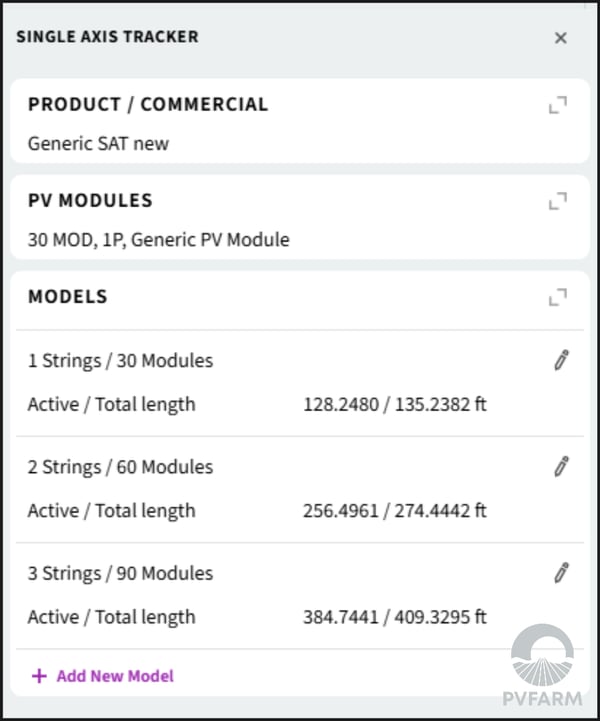600x721 pixels.
Task: Select the 1 Strings / 30 Modules row
Action: [x=300, y=383]
